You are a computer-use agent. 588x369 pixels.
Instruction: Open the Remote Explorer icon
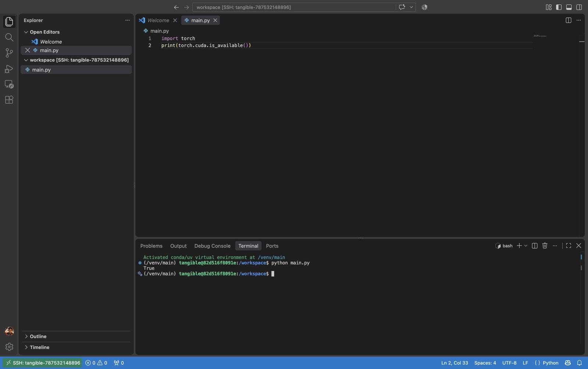(x=9, y=84)
